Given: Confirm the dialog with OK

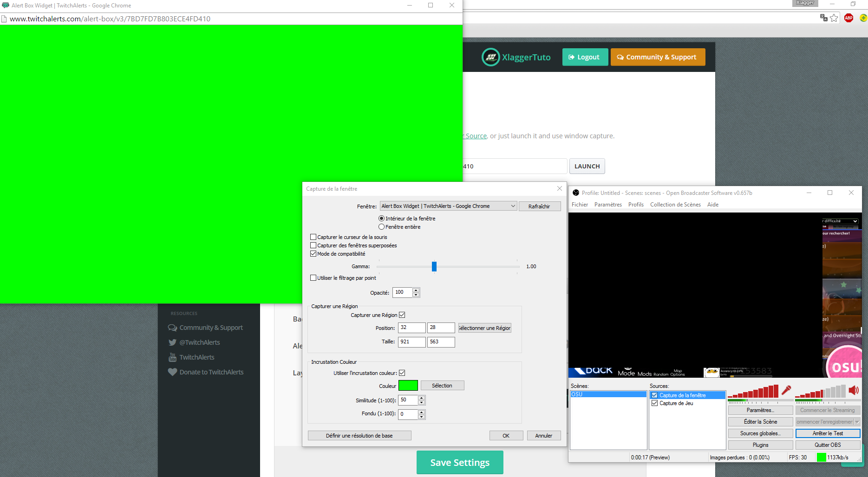Looking at the screenshot, I should 506,436.
